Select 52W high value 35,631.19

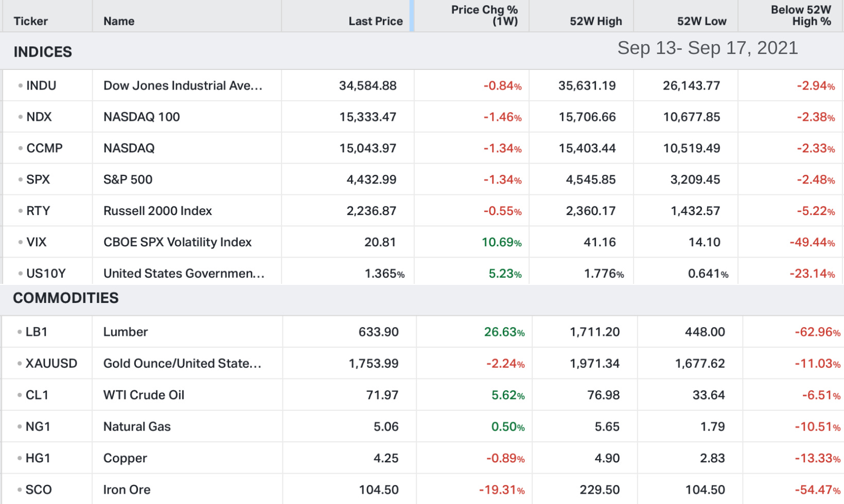[x=587, y=85]
